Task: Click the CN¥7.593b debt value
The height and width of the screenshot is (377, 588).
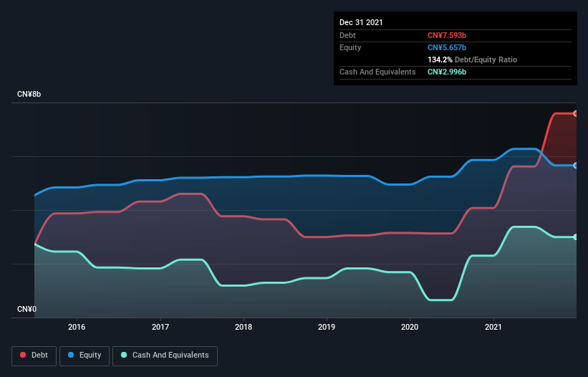Action: pos(447,35)
